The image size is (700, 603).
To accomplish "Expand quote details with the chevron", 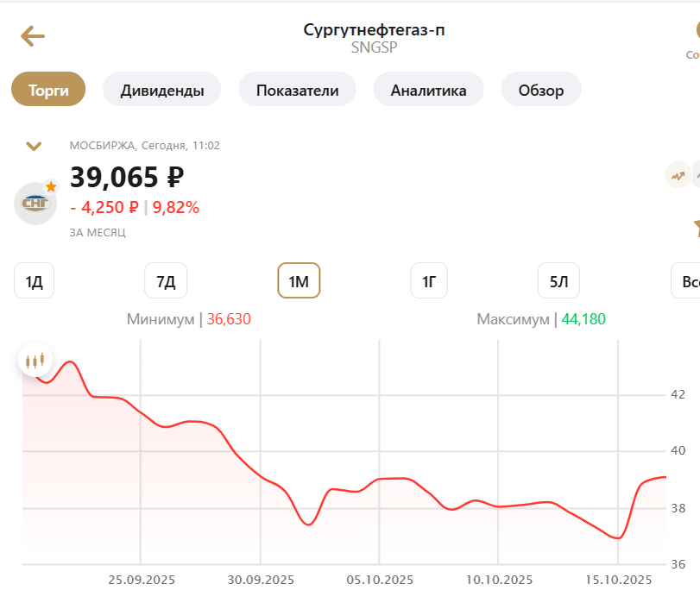I will (x=34, y=146).
